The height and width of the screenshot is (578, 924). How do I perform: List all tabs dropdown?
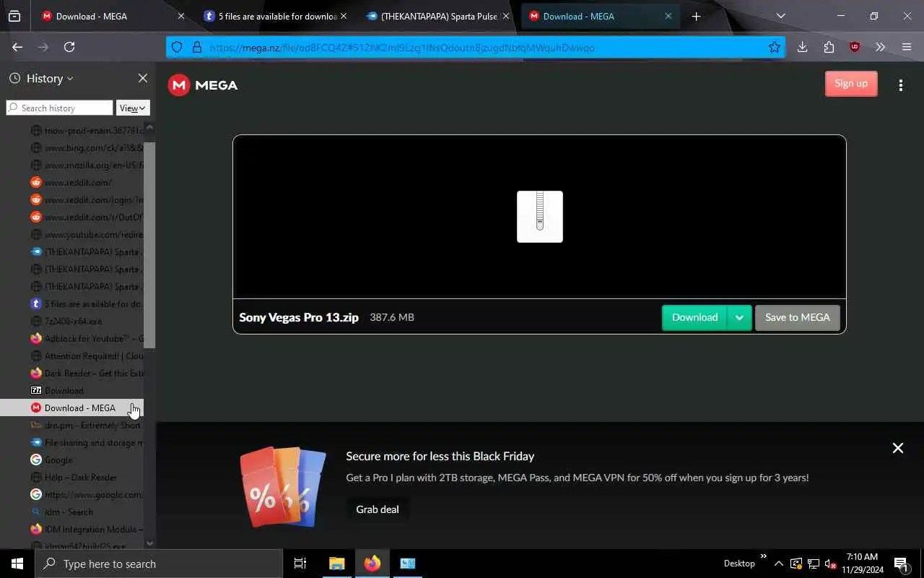780,16
